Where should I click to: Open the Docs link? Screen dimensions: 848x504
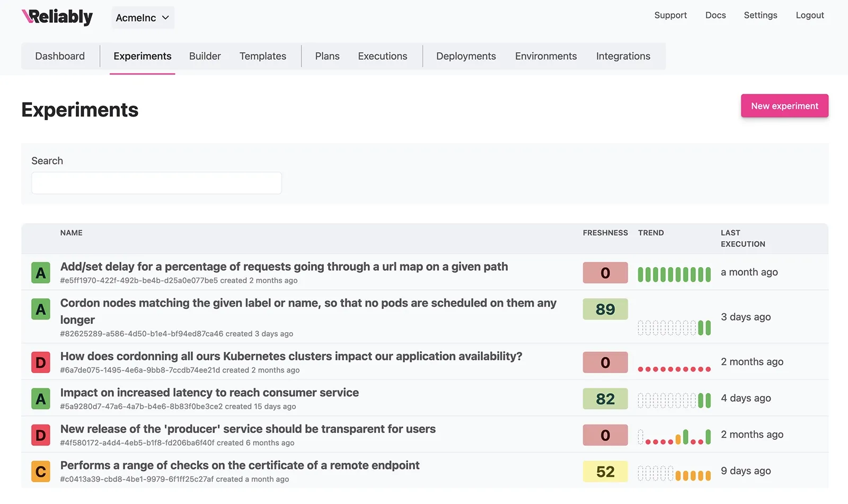[715, 15]
